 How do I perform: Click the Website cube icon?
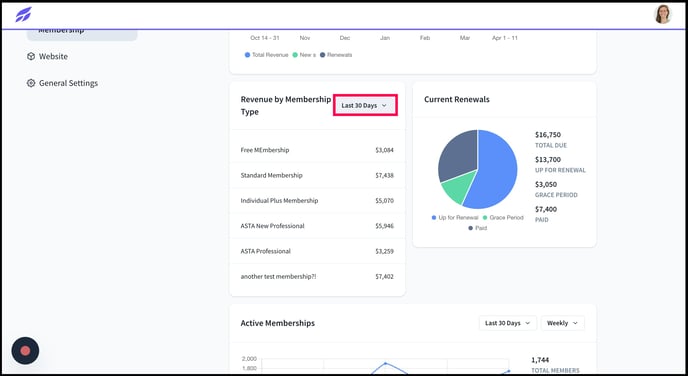[x=31, y=57]
